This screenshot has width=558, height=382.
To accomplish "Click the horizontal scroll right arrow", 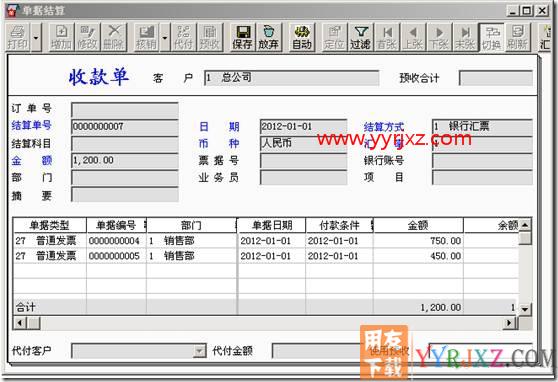I will click(x=510, y=323).
